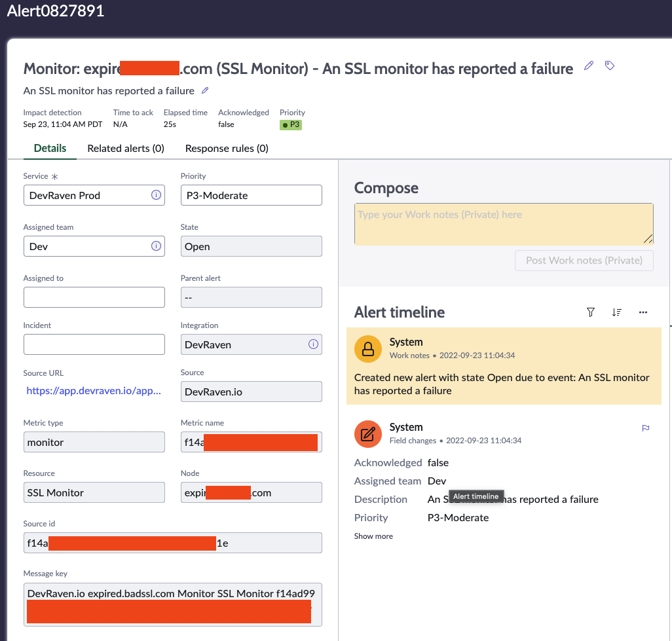Click the info icon in the Integration field
This screenshot has width=672, height=641.
click(313, 344)
